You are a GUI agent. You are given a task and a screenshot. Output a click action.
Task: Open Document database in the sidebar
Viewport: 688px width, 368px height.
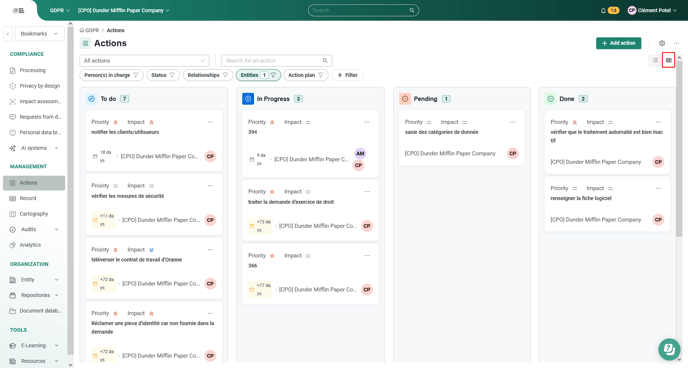coord(35,311)
